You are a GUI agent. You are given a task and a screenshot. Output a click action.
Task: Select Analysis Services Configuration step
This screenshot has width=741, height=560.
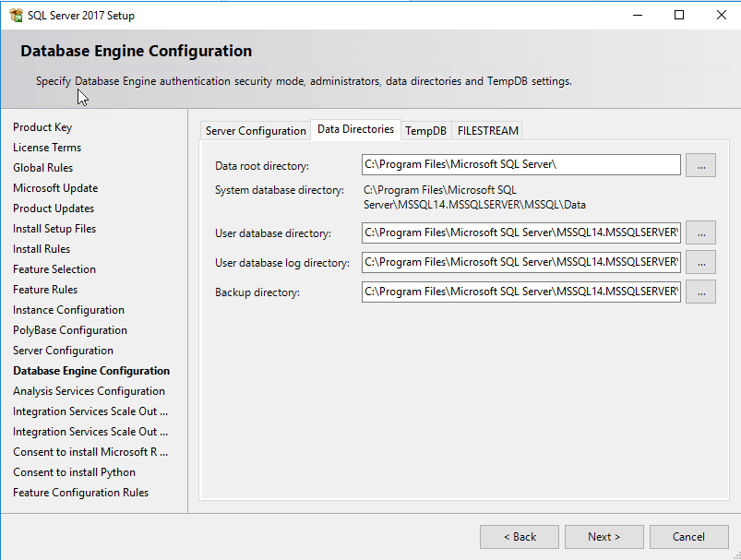pyautogui.click(x=89, y=391)
